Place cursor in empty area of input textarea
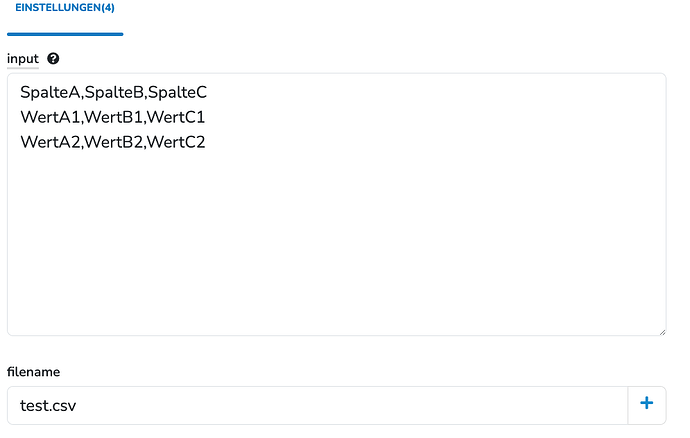The height and width of the screenshot is (438, 690). pos(337,242)
